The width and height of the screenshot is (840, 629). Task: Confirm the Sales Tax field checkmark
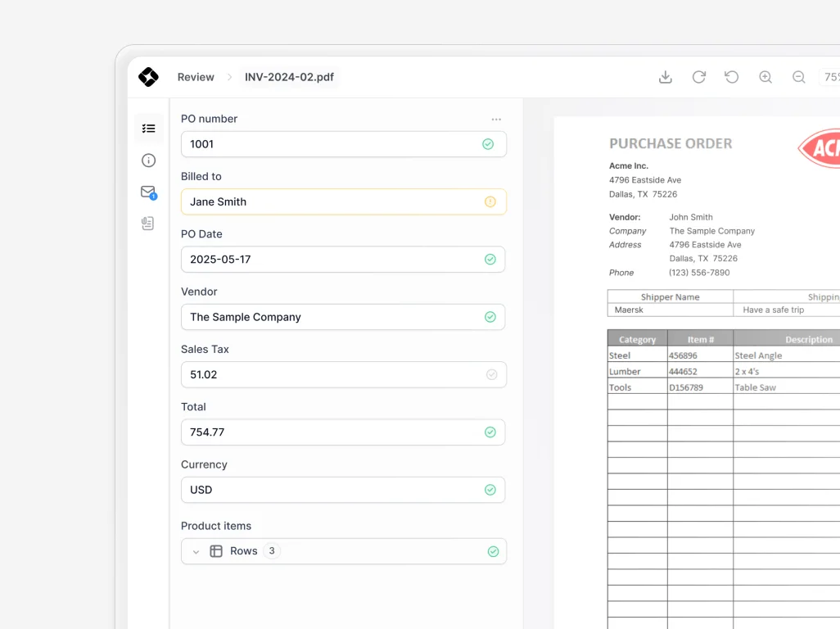point(492,374)
